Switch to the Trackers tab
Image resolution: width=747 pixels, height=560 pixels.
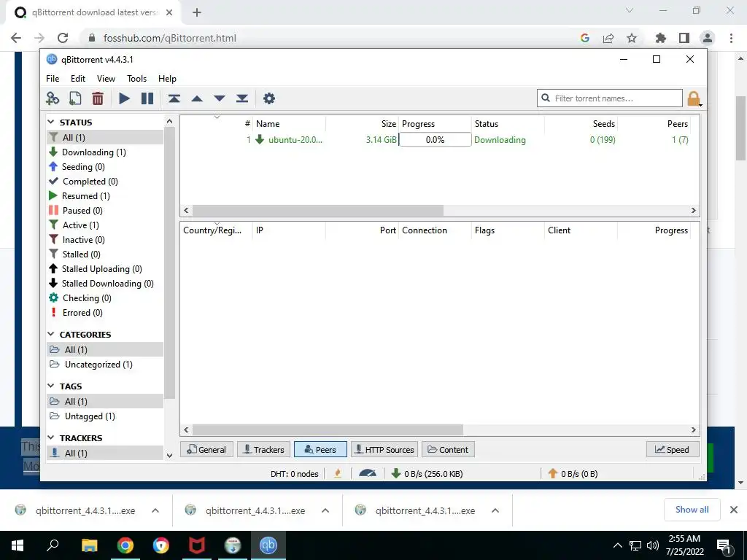[x=263, y=449]
